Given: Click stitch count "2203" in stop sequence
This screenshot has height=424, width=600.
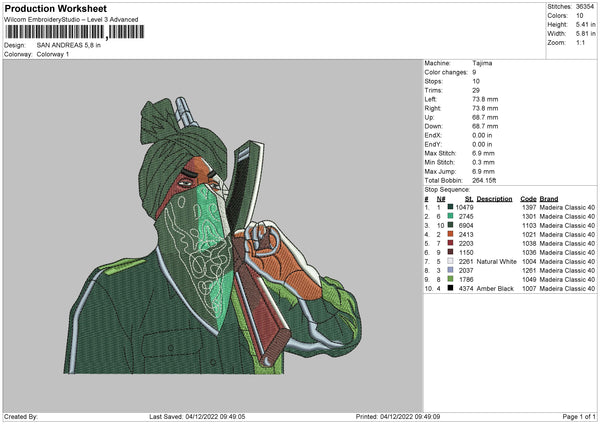Looking at the screenshot, I should (x=466, y=243).
